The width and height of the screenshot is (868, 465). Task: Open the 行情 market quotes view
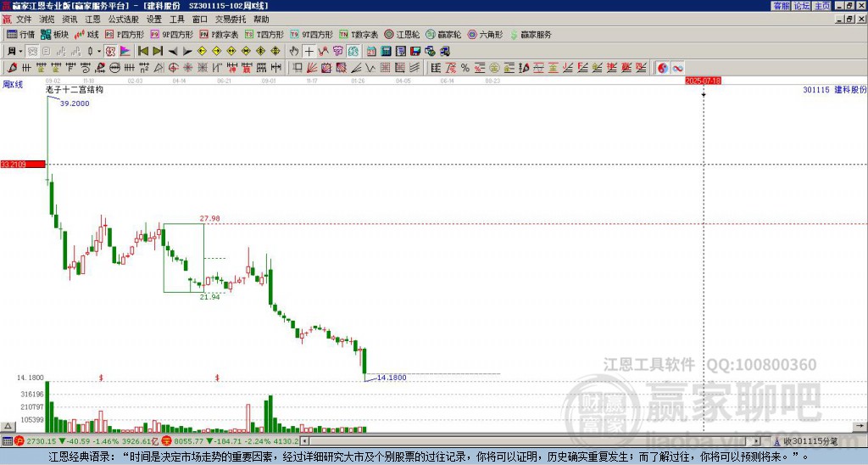tap(21, 34)
